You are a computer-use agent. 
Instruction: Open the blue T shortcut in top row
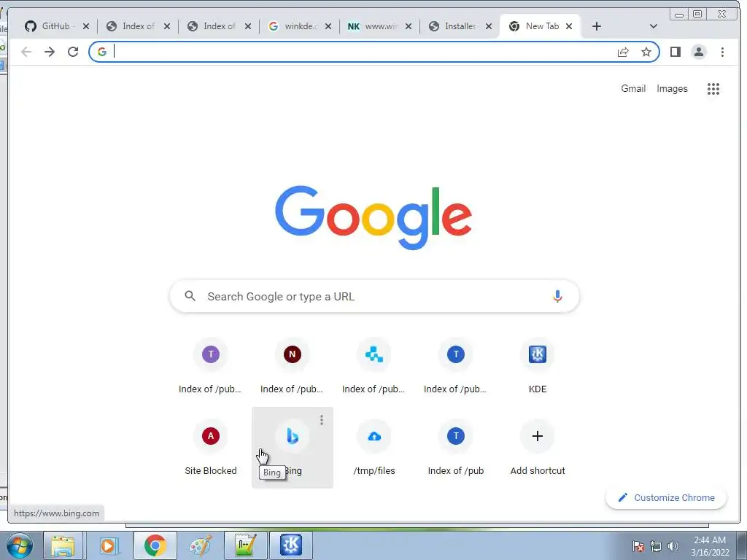tap(455, 367)
